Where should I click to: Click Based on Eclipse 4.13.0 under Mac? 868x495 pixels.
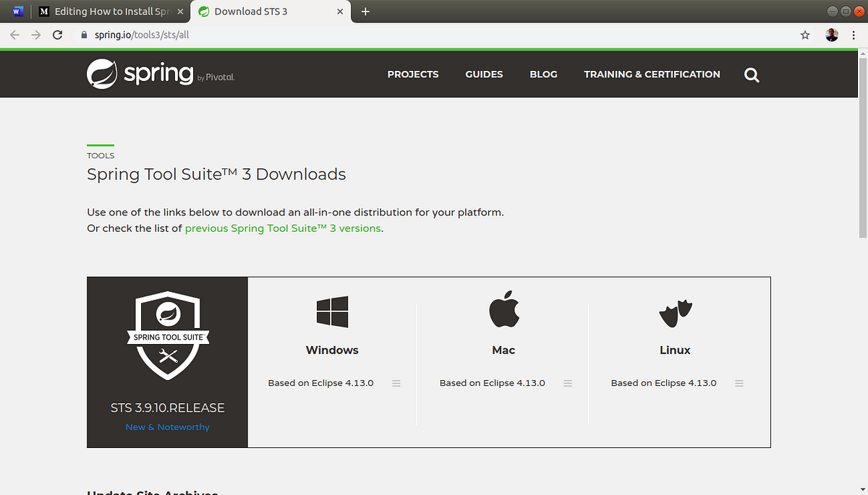[492, 383]
